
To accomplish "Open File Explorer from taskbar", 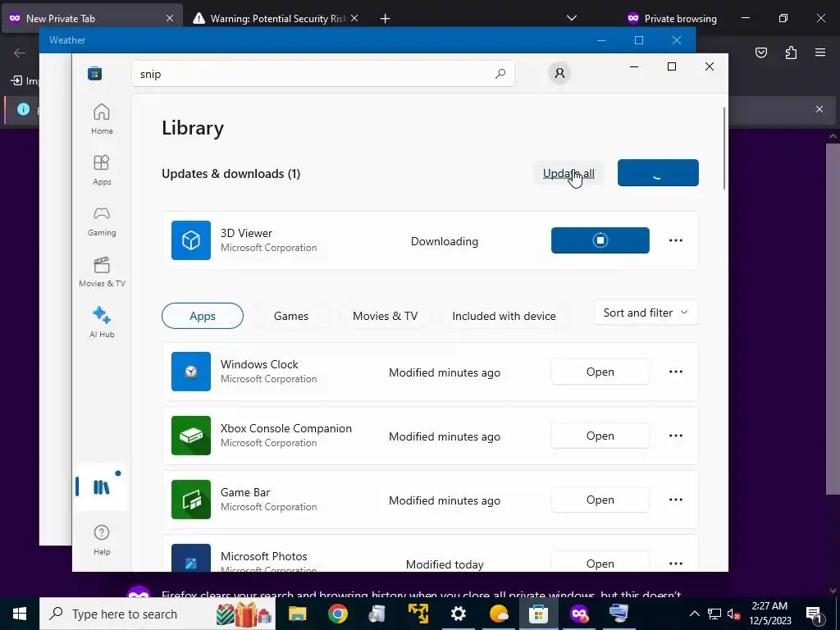I will pos(297,614).
